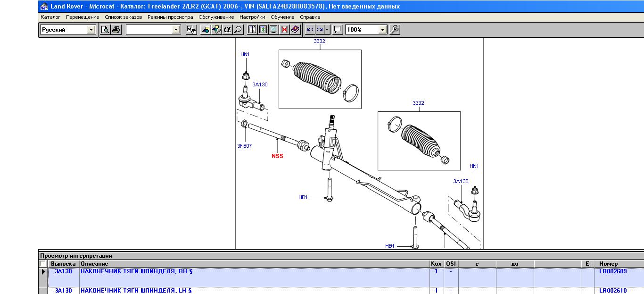Click the wrench settings icon
644x294 pixels.
coord(395,30)
